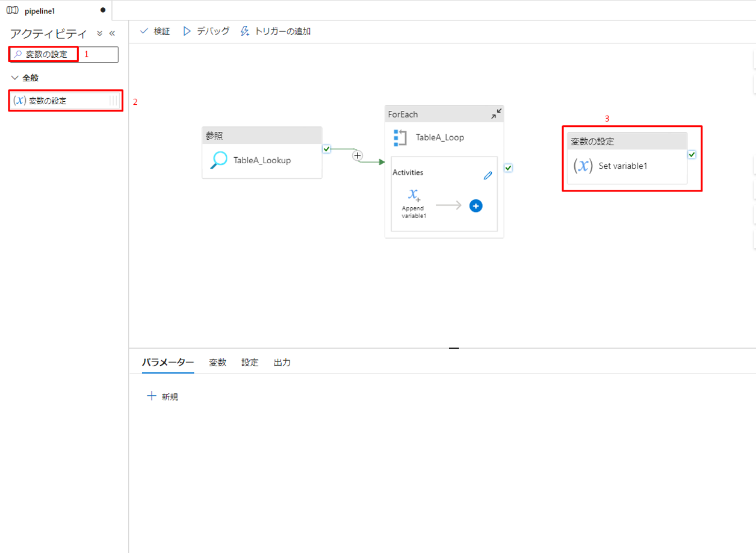Switch to 出力 tab

(282, 362)
